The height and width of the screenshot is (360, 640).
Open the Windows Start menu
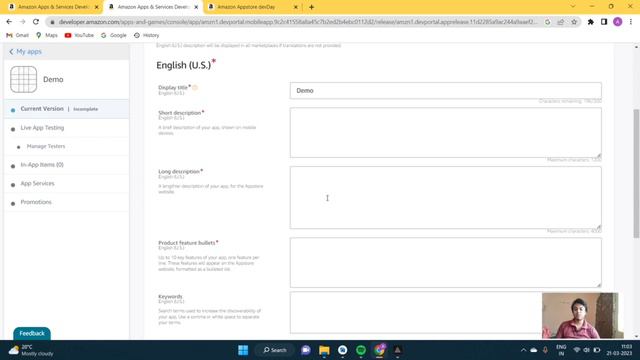(243, 350)
